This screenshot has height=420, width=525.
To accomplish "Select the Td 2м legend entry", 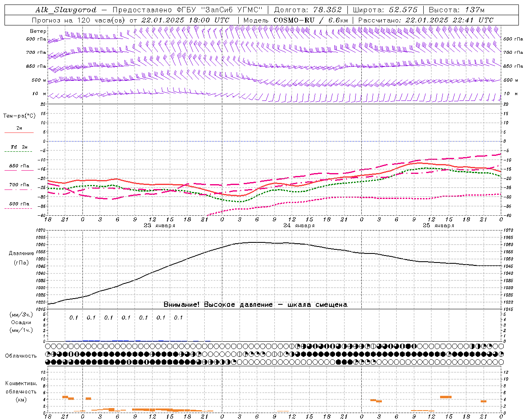I will (19, 147).
